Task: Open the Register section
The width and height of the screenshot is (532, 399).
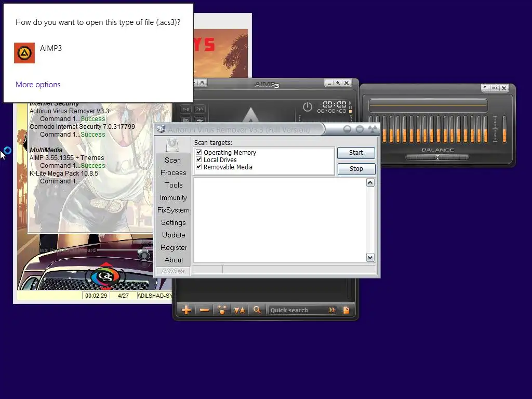Action: pyautogui.click(x=174, y=248)
